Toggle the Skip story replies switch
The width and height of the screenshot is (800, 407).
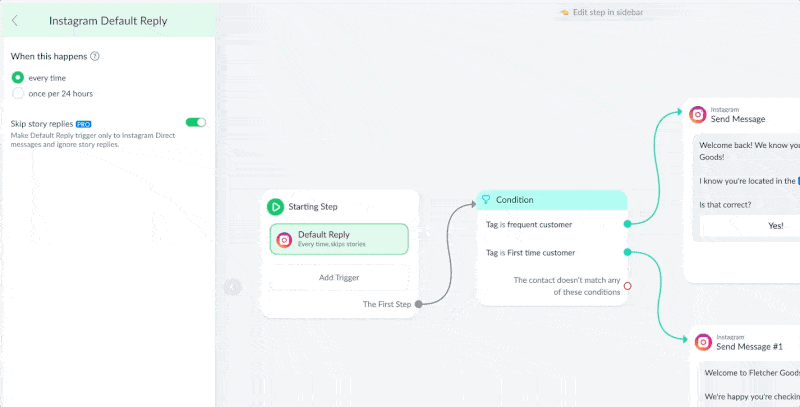coord(195,122)
